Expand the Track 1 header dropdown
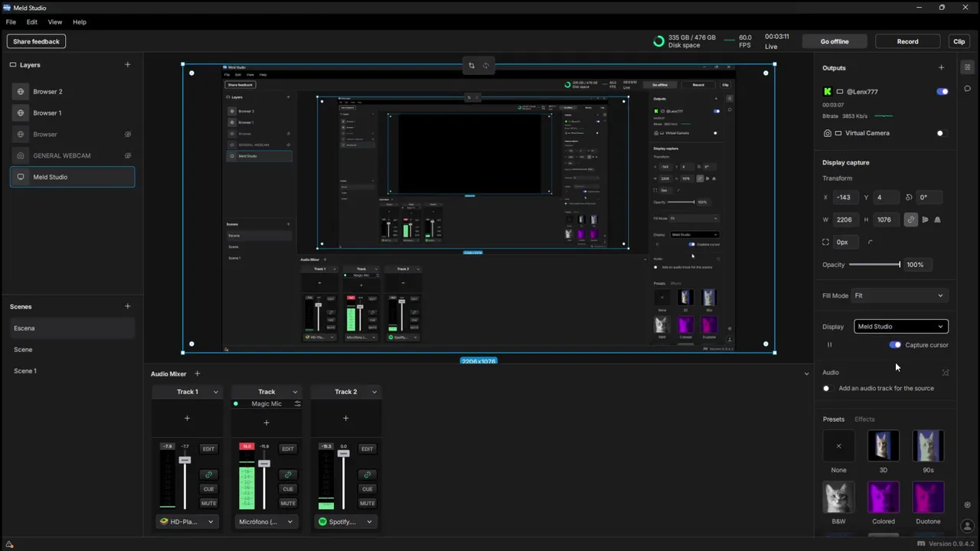This screenshot has height=551, width=980. (215, 392)
